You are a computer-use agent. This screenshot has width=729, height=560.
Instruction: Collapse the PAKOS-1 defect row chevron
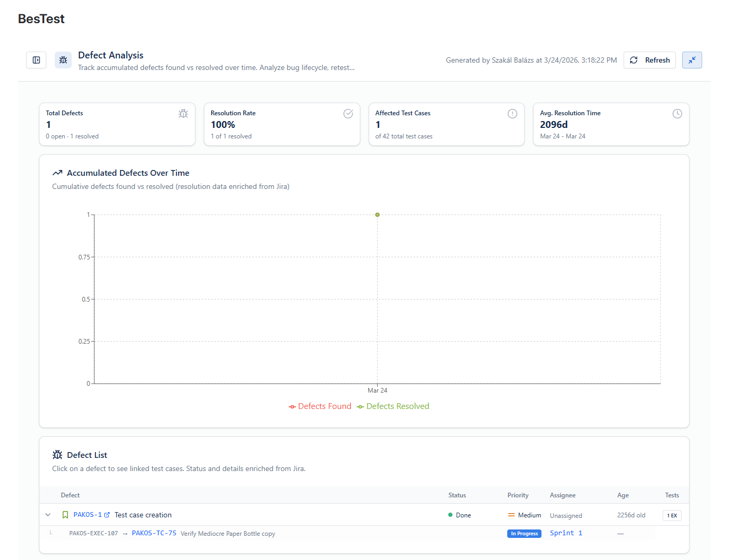pos(48,515)
